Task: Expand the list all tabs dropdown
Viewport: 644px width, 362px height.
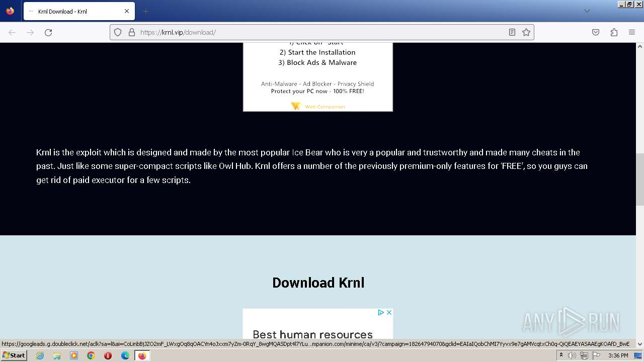Action: 587,11
